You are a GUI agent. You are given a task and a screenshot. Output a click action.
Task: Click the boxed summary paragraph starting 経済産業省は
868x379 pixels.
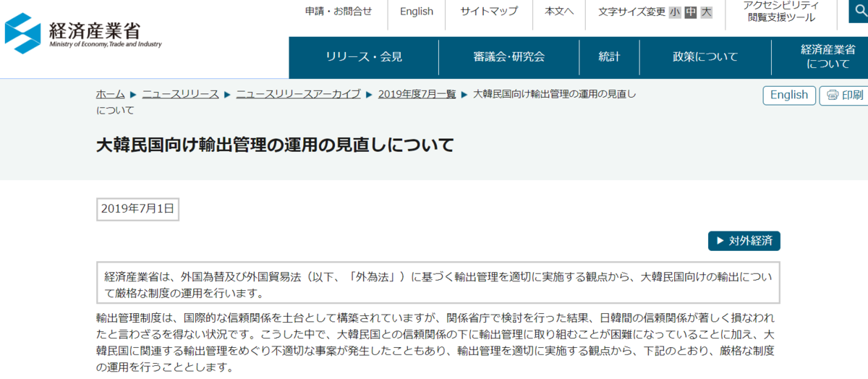pos(438,283)
